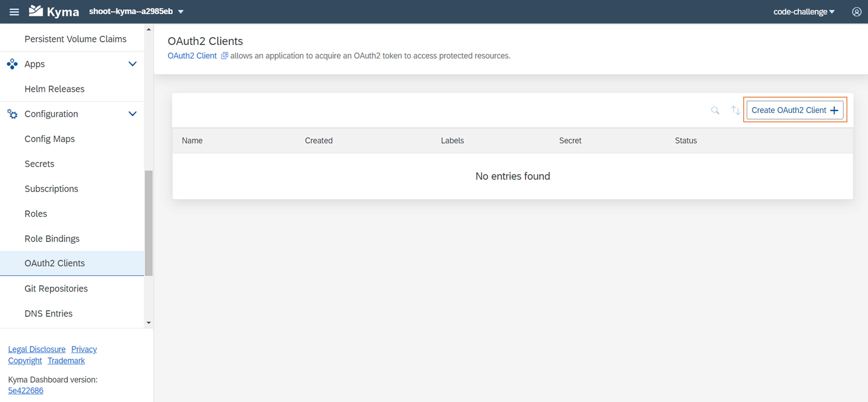Click the Labels column header

point(452,140)
